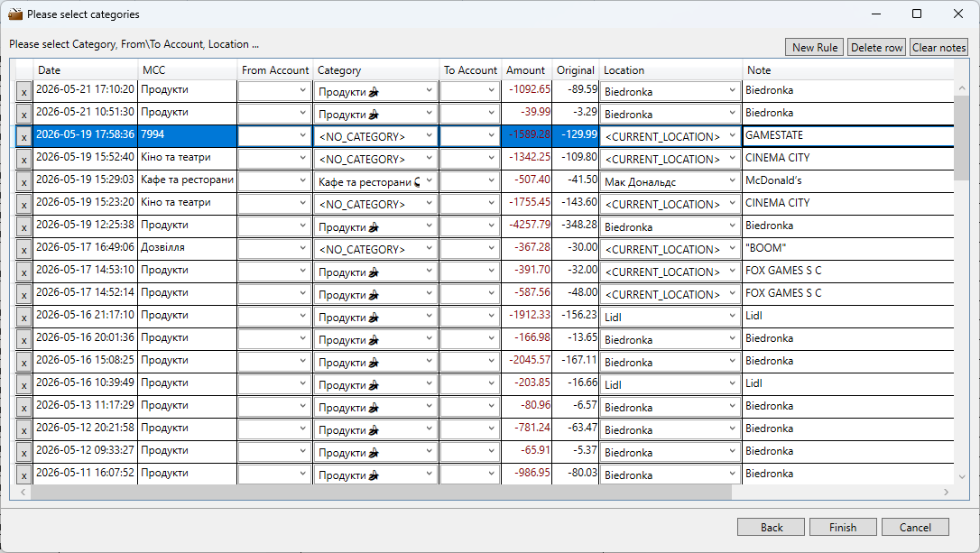Click the horizontal scrollbar thumb under the table
The width and height of the screenshot is (980, 553).
click(381, 493)
